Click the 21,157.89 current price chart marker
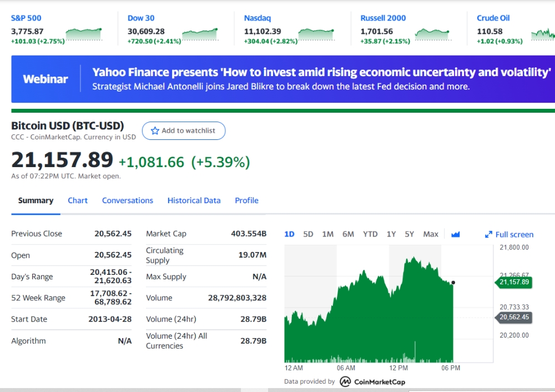 click(513, 282)
